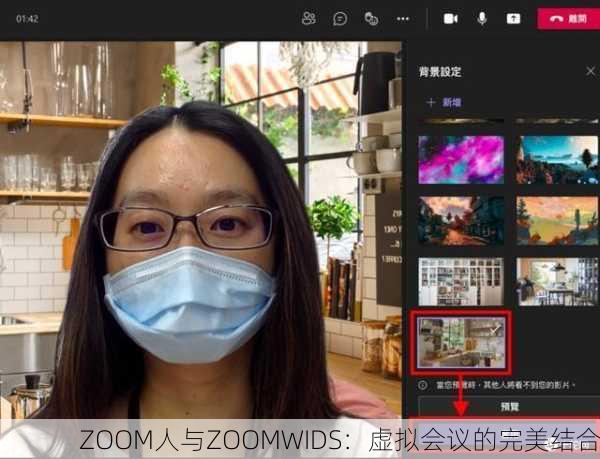Close the background settings panel
600x459 pixels.
[590, 71]
